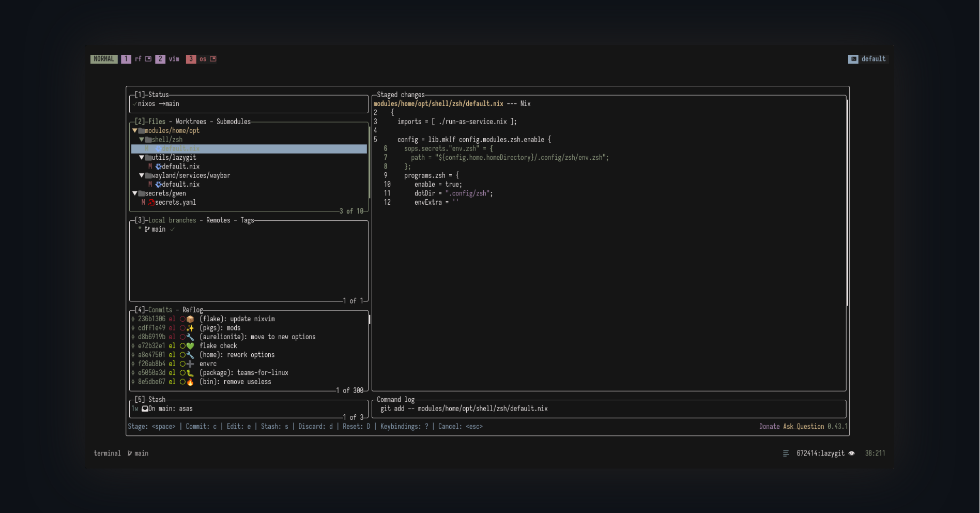Click the green heart emoji on flake check commit
The height and width of the screenshot is (513, 980).
click(190, 346)
